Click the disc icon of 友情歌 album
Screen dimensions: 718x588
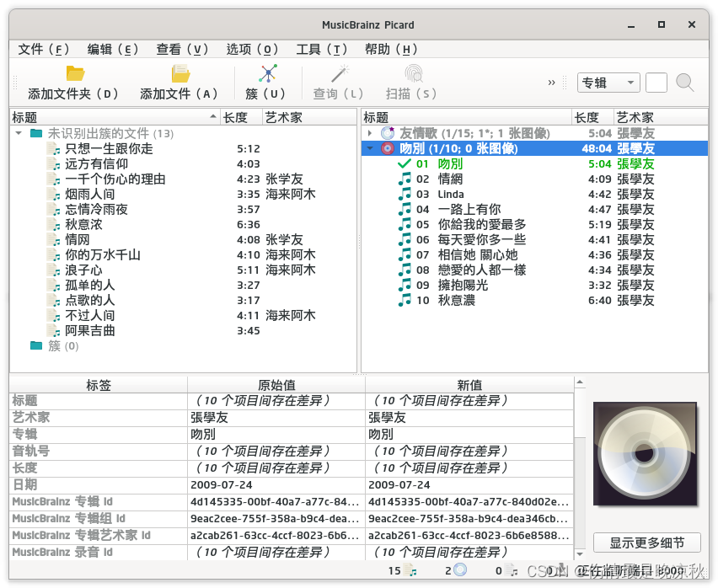(x=388, y=133)
